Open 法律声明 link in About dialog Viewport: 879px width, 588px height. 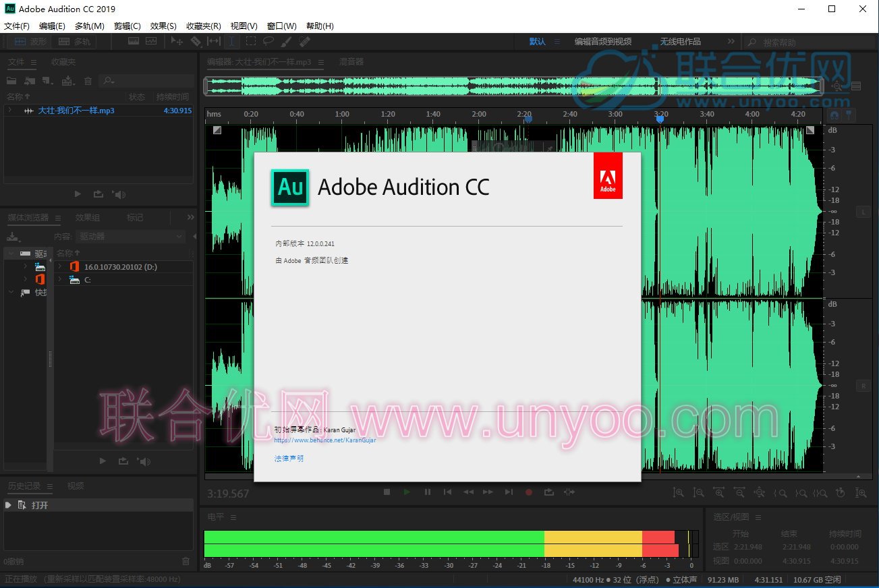(289, 459)
